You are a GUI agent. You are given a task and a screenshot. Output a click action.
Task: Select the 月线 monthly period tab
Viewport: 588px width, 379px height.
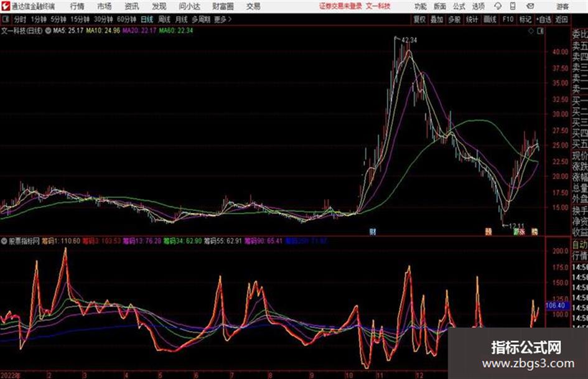pyautogui.click(x=182, y=19)
